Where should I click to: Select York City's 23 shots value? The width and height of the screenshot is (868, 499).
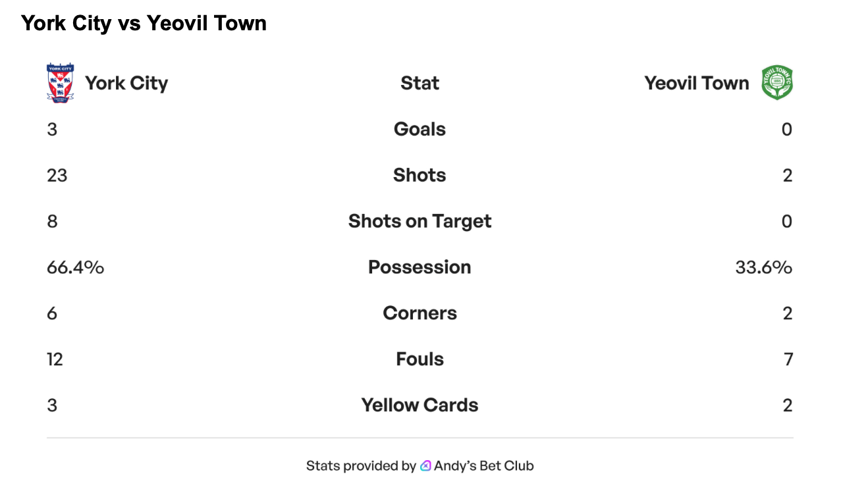(x=57, y=175)
